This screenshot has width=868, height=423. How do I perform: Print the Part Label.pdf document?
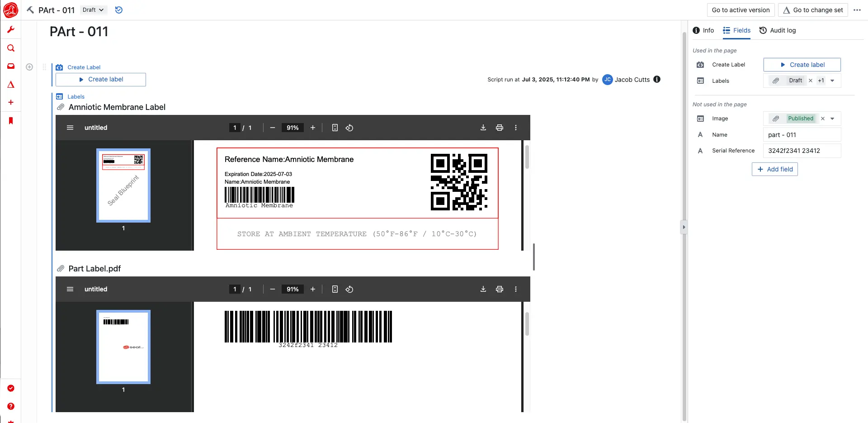pos(500,289)
